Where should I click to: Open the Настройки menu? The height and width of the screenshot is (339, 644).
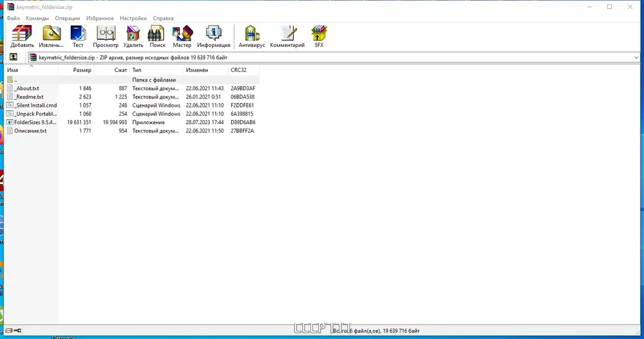click(133, 18)
